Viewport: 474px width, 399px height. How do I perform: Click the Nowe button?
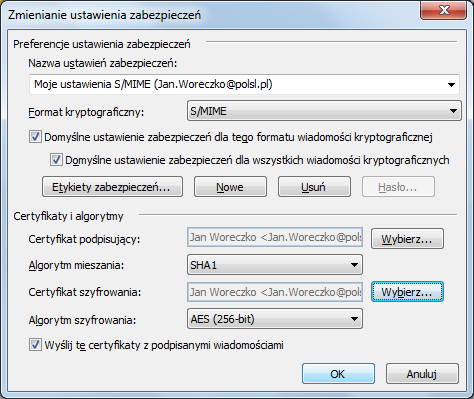pyautogui.click(x=230, y=187)
